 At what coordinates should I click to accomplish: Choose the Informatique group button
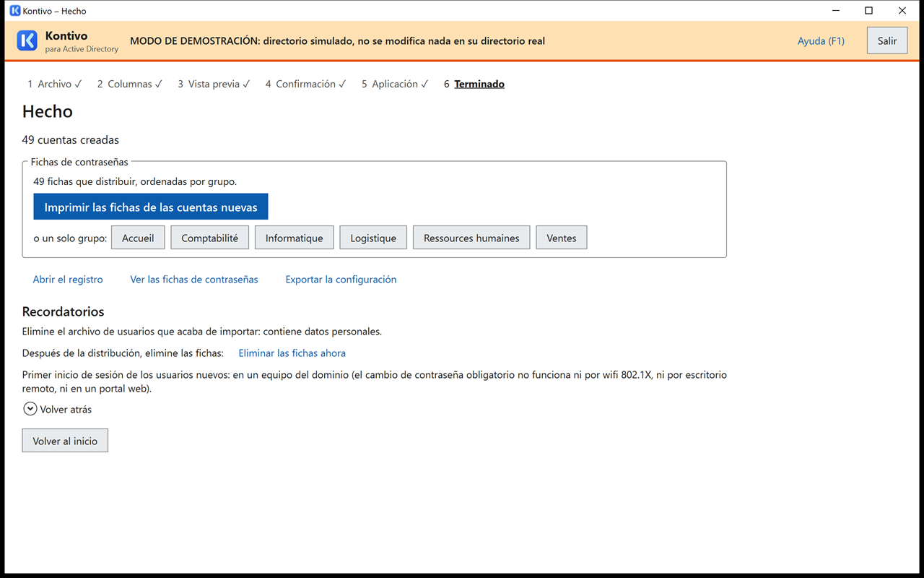294,238
